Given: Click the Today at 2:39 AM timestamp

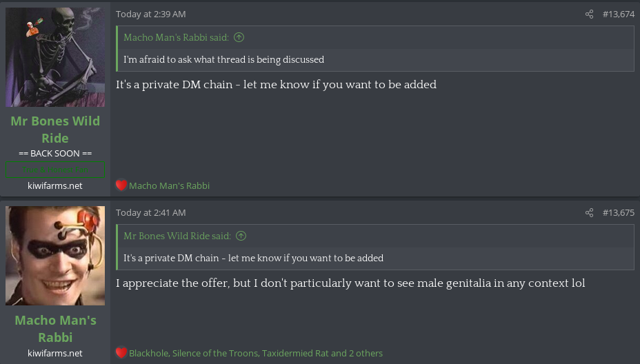Looking at the screenshot, I should click(150, 14).
